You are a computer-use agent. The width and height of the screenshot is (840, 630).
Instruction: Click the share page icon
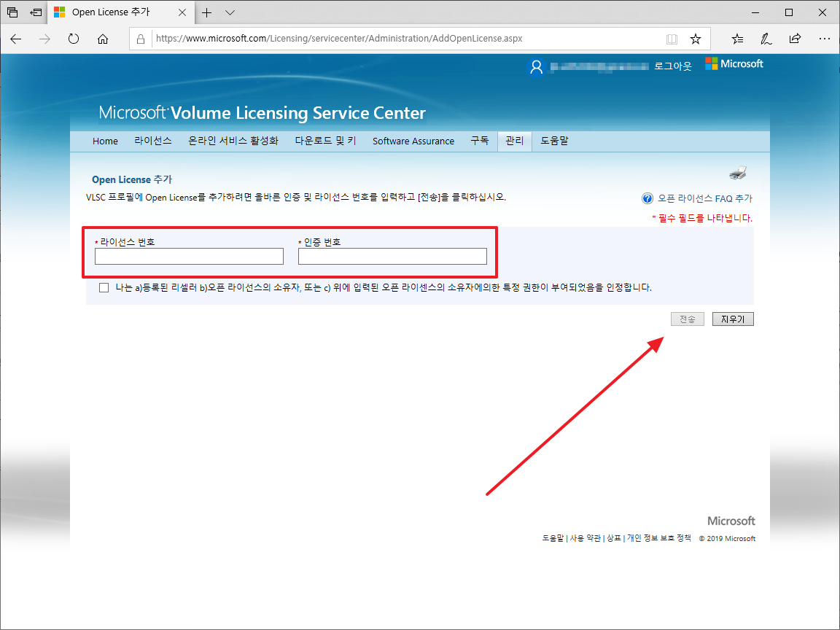tap(795, 39)
